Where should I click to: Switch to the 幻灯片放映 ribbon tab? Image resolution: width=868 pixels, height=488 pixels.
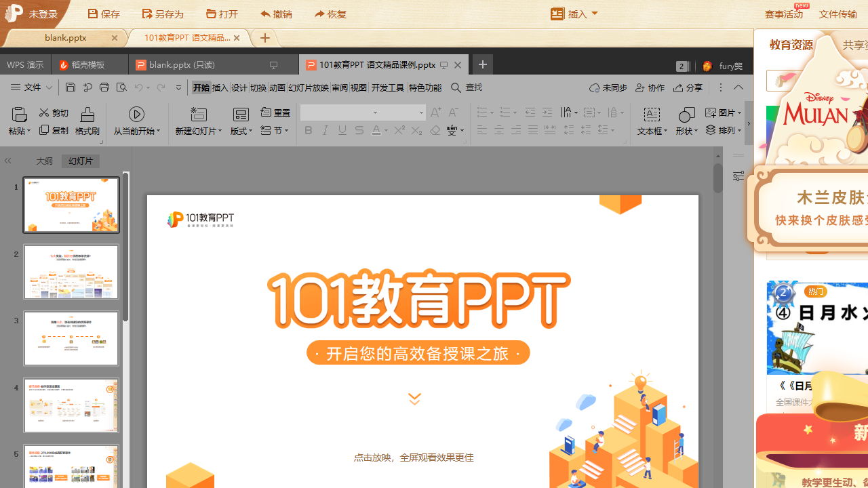point(309,87)
